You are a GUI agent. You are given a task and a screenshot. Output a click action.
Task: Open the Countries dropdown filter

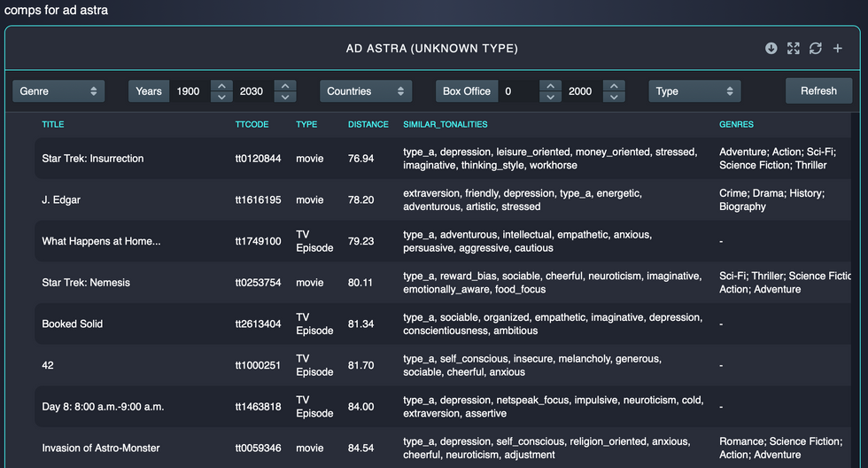(365, 90)
